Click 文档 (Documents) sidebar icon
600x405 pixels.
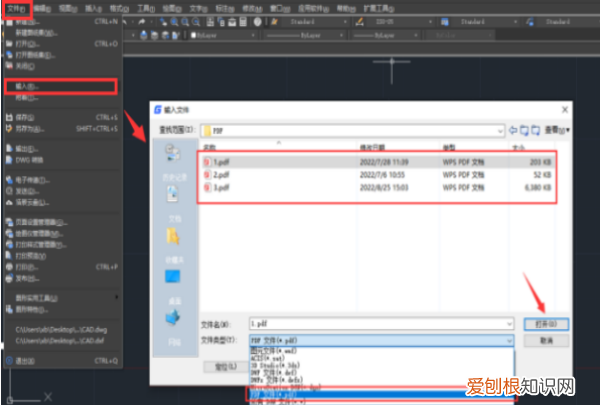pyautogui.click(x=173, y=193)
